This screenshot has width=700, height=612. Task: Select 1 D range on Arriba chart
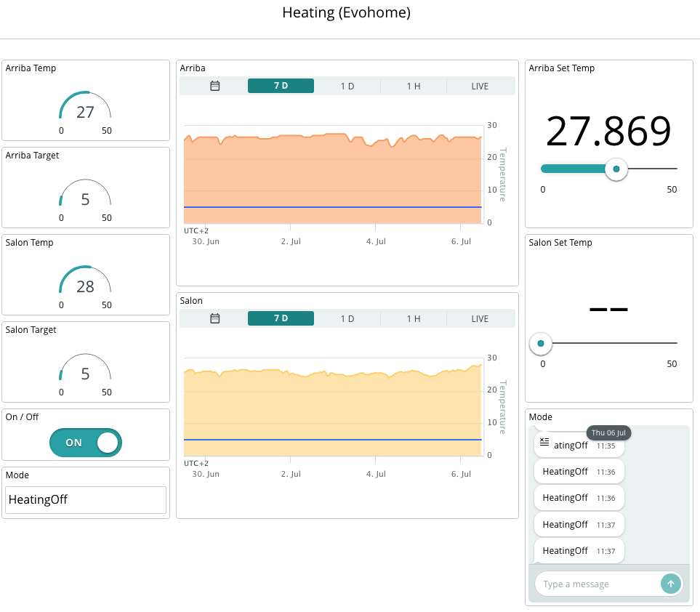(347, 86)
